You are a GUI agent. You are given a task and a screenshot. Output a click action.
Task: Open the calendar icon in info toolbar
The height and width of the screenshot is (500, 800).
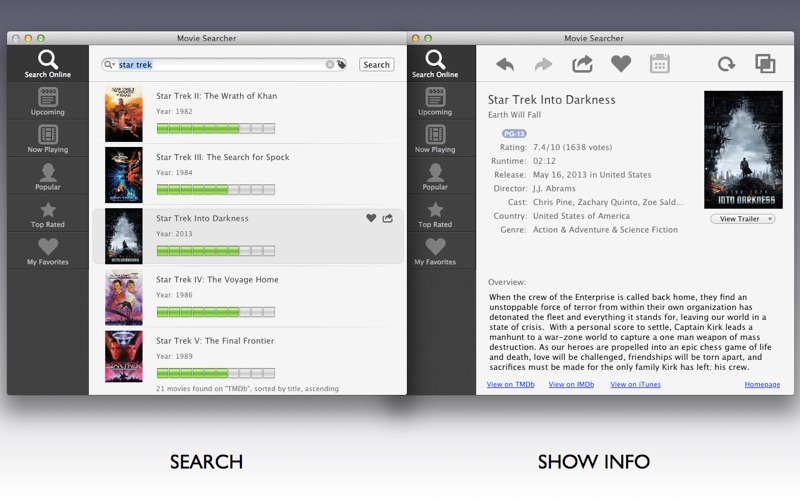[x=660, y=64]
